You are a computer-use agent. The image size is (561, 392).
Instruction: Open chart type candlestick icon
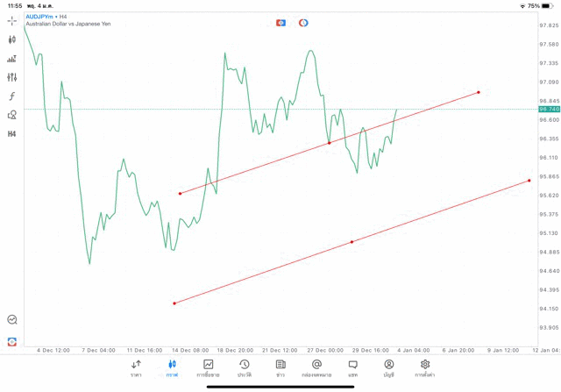pos(12,39)
